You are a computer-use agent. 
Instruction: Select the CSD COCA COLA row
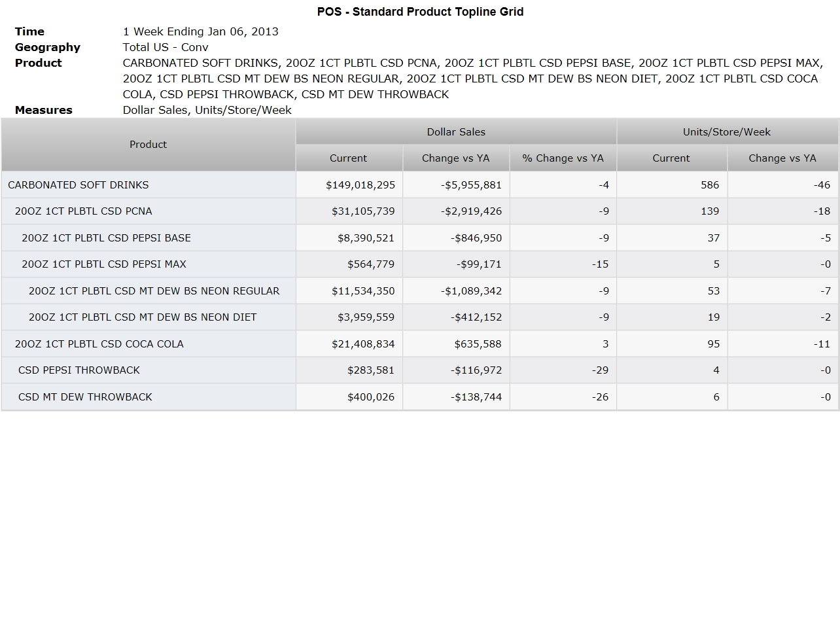[x=420, y=344]
